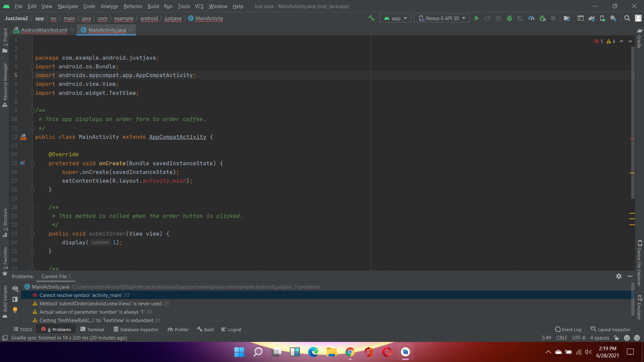Open SDK Manager icon in toolbar
644x362 pixels.
[613, 18]
